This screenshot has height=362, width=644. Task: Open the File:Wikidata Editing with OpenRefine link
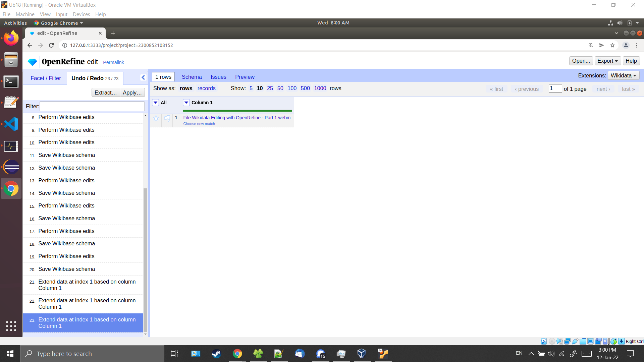tap(237, 118)
